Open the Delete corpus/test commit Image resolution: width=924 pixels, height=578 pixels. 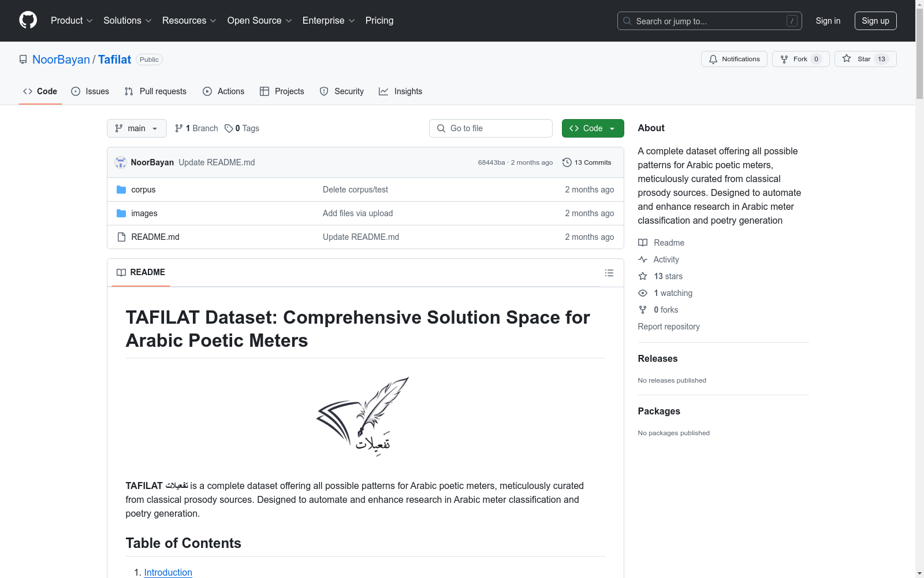(x=355, y=190)
